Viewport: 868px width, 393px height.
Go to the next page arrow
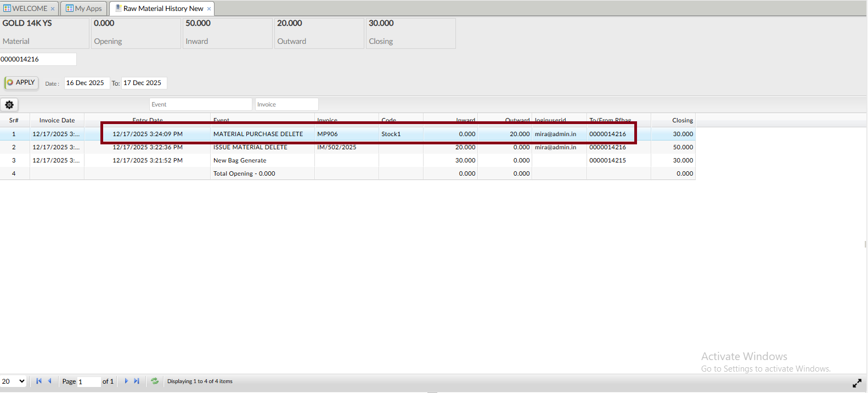[126, 381]
